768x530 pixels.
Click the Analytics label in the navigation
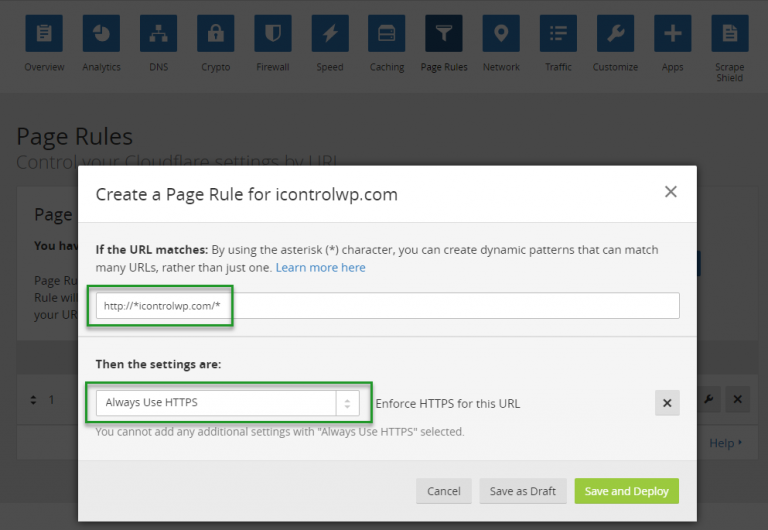tap(101, 67)
